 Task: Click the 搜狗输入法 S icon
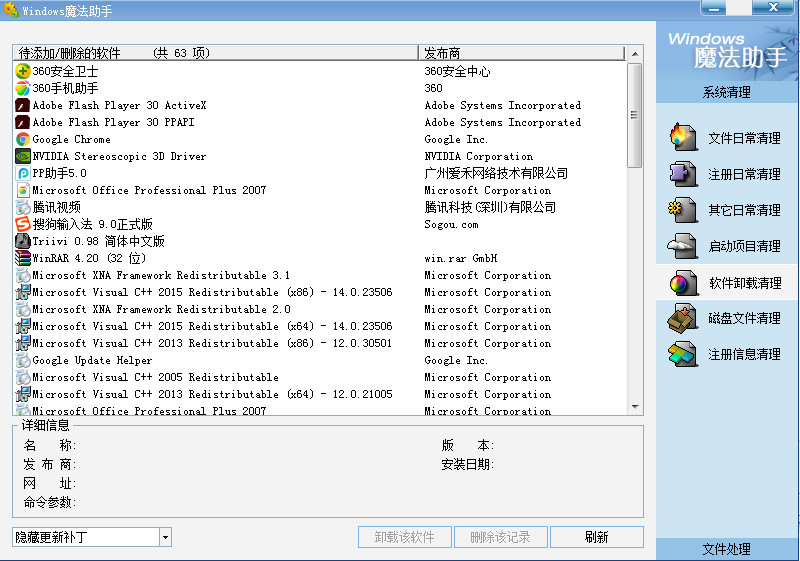pyautogui.click(x=23, y=224)
